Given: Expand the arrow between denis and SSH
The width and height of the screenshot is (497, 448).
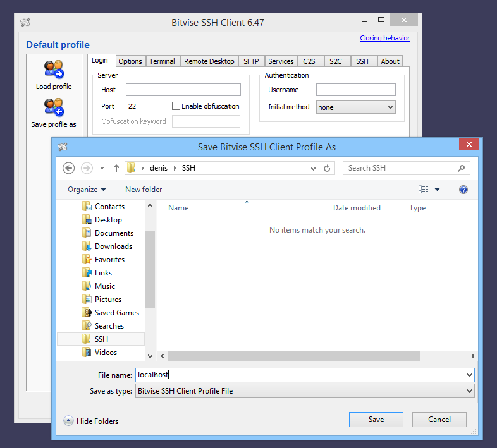Looking at the screenshot, I should pos(175,168).
